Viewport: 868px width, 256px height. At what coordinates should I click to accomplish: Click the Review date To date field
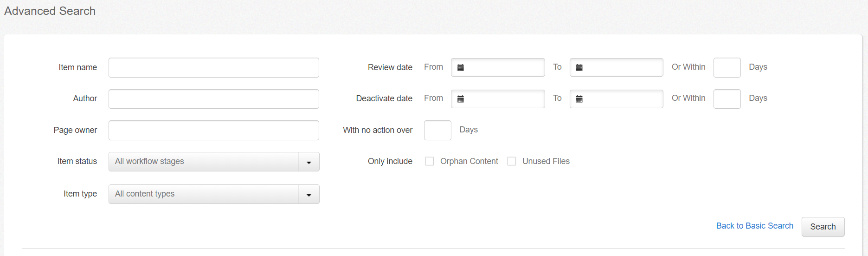(x=617, y=67)
